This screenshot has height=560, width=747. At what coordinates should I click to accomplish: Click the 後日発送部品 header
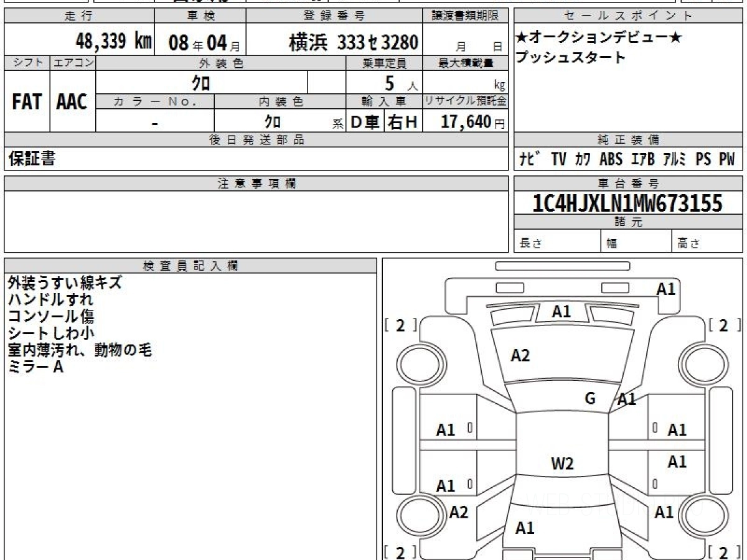coord(256,140)
